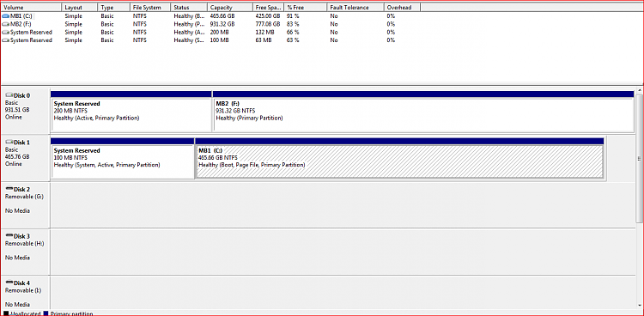Click the vertical scrollbar thumb in the disk pane
The height and width of the screenshot is (316, 644).
(x=640, y=159)
